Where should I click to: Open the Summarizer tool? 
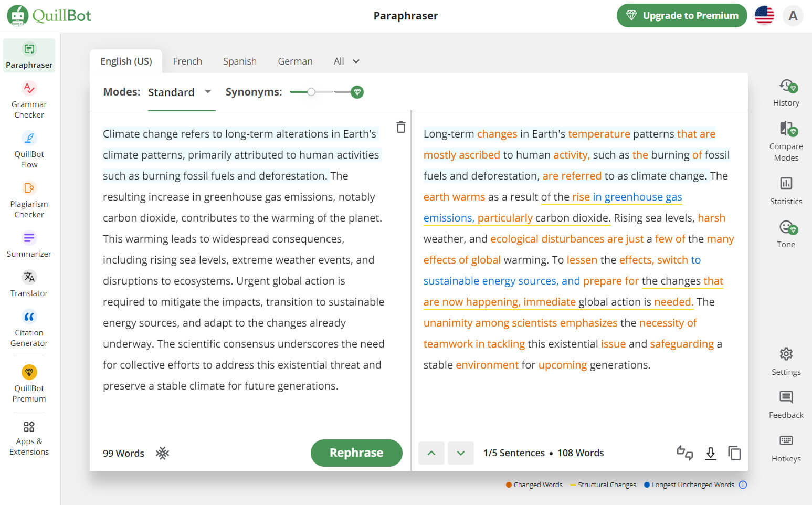click(29, 245)
